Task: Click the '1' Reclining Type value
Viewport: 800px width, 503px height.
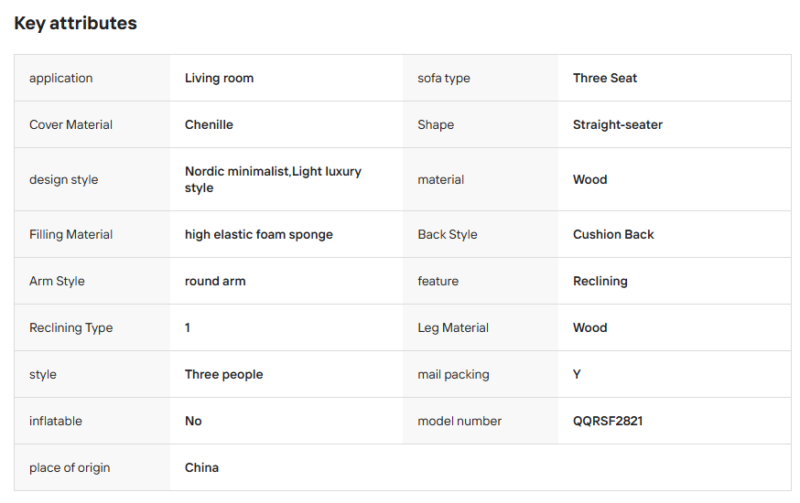Action: point(187,328)
